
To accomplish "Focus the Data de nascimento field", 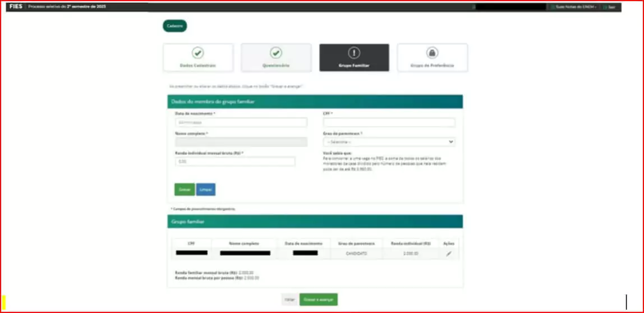I will point(241,122).
